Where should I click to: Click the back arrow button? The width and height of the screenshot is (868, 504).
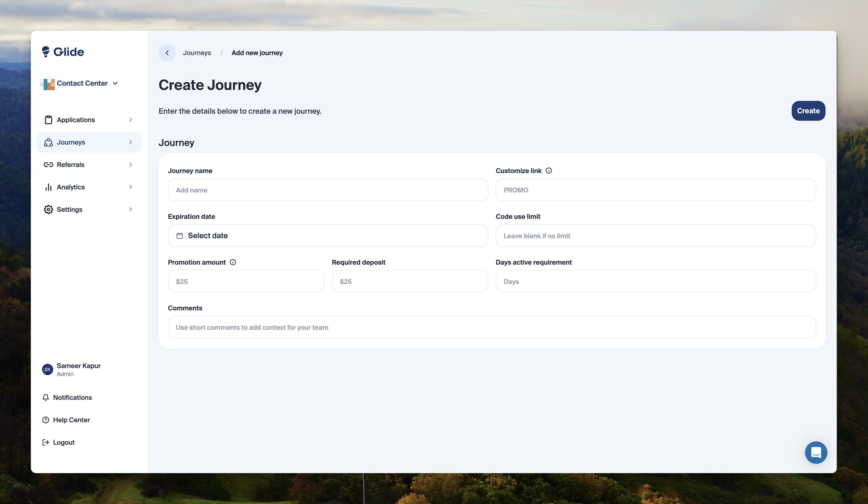(x=167, y=53)
